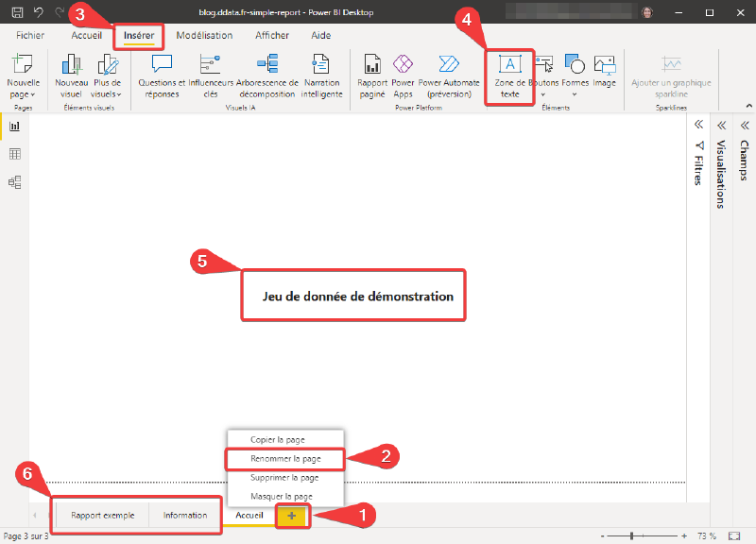The height and width of the screenshot is (544, 756).
Task: Switch to Model view
Action: (x=15, y=182)
